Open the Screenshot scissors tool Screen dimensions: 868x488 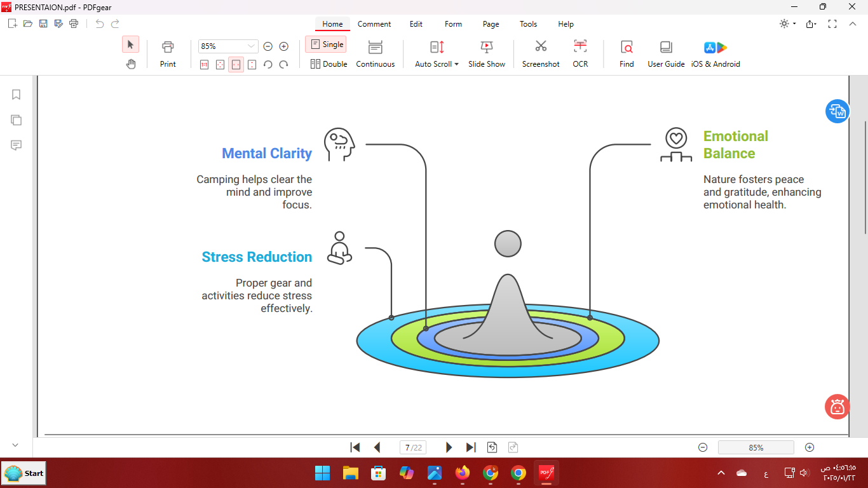pyautogui.click(x=541, y=47)
